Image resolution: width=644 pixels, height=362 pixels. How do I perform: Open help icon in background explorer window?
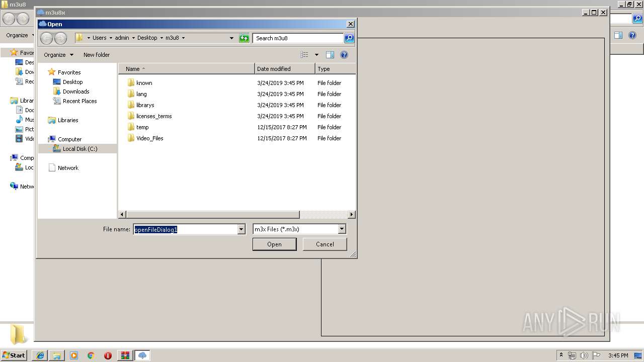pos(632,35)
